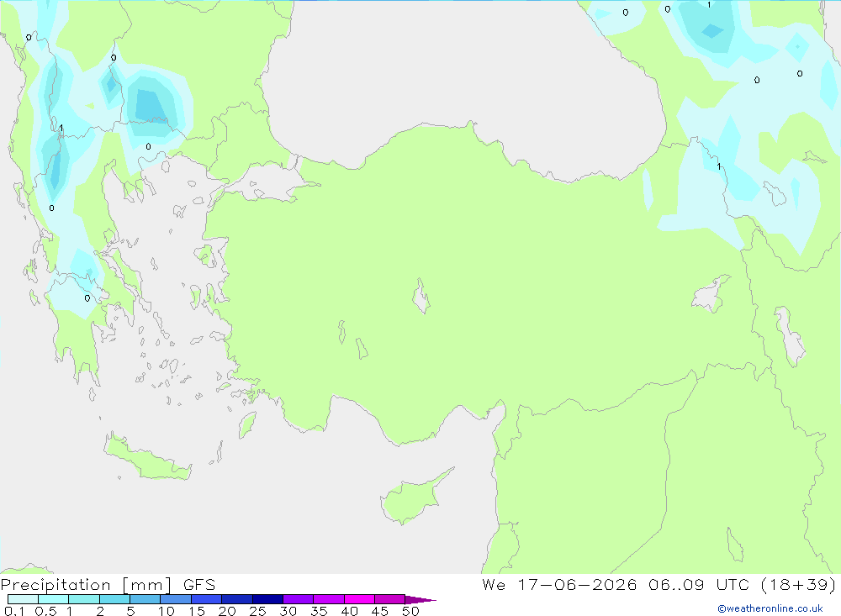Click the '35' legend value
The image size is (841, 616).
[x=319, y=611]
